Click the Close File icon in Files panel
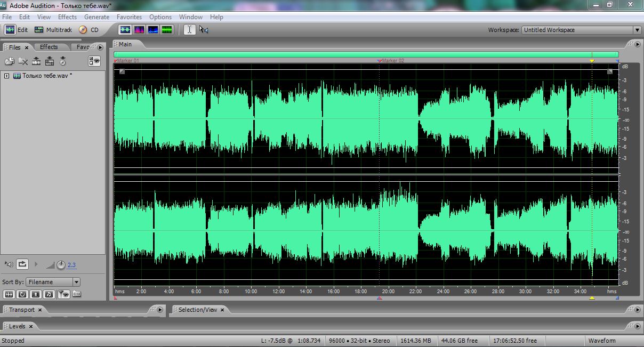The image size is (644, 347). pyautogui.click(x=23, y=61)
